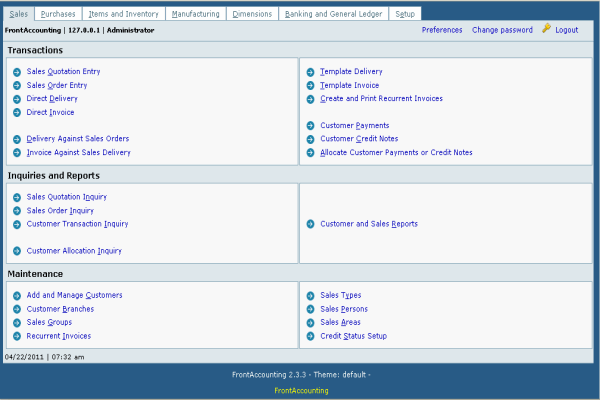Click the arrow icon beside Customer Payments
The width and height of the screenshot is (600, 400).
[310, 126]
